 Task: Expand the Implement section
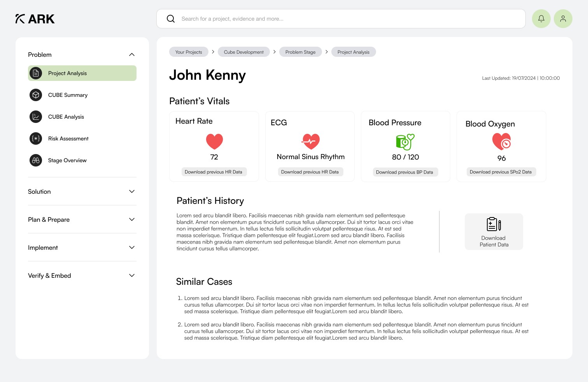[x=132, y=247]
